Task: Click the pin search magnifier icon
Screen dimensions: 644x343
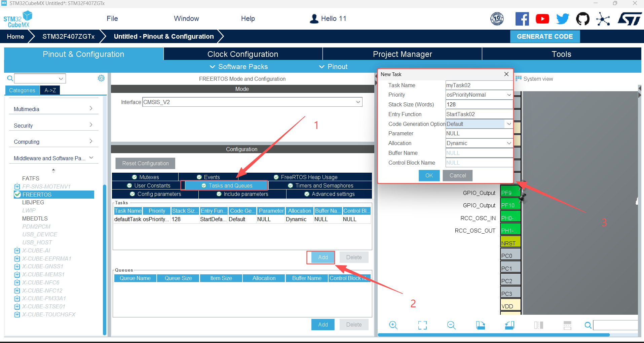Action: click(588, 325)
